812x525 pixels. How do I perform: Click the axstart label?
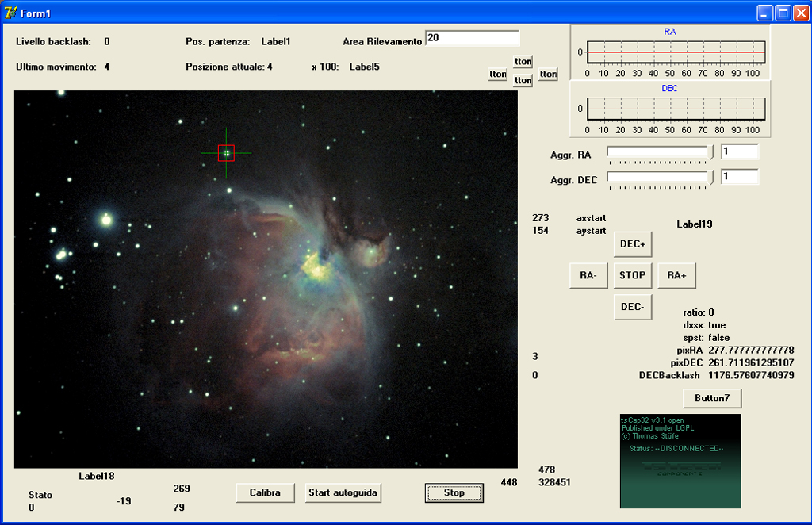click(x=591, y=219)
